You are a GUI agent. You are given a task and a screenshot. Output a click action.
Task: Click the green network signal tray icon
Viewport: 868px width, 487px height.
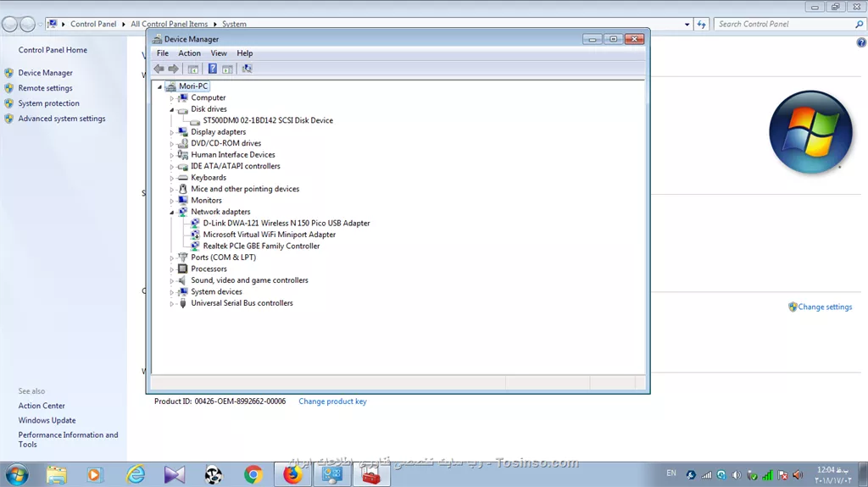767,475
